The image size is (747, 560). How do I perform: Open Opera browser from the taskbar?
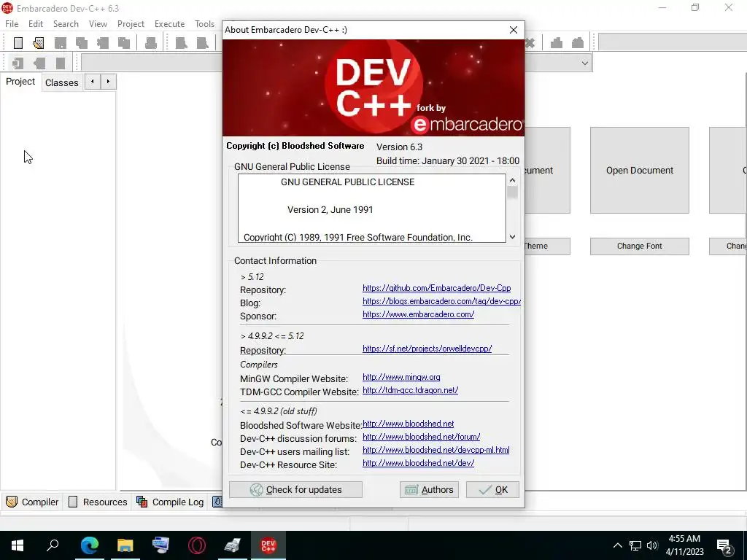pyautogui.click(x=197, y=545)
